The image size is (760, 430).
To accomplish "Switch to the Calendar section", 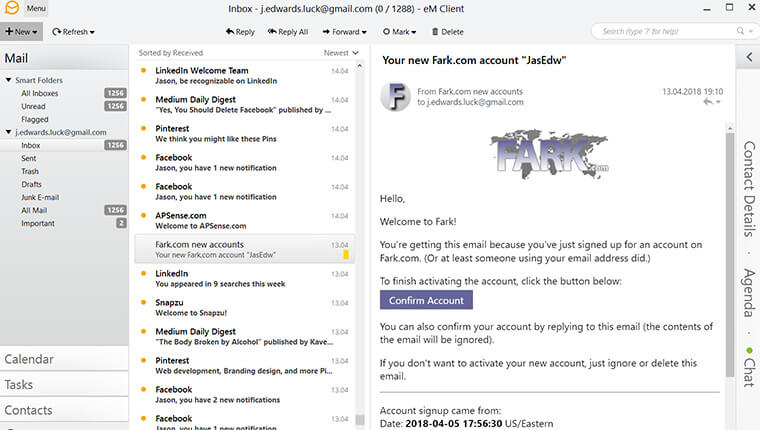I will coord(64,359).
